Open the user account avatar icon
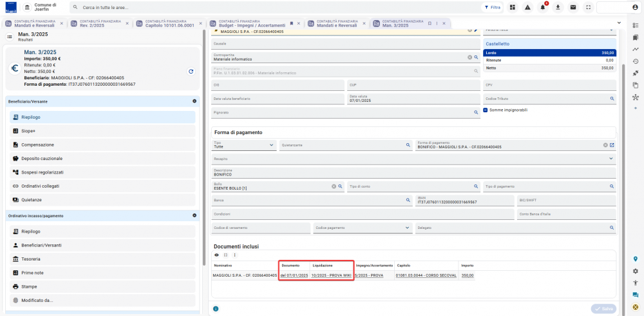 [635, 7]
